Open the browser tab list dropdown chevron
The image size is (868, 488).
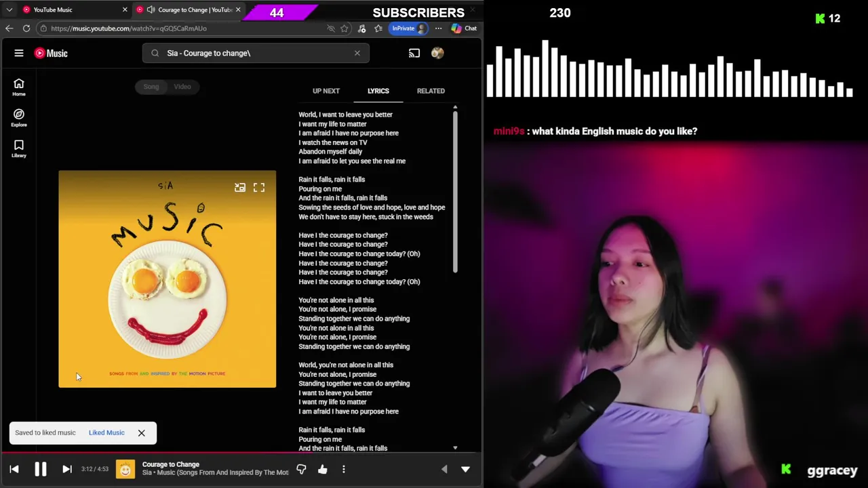(9, 9)
